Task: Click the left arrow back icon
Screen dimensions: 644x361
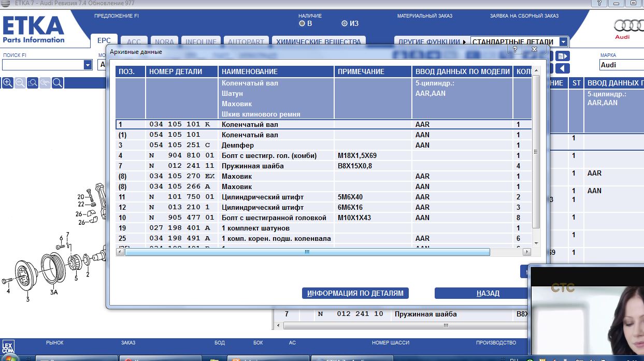Action: pyautogui.click(x=563, y=68)
